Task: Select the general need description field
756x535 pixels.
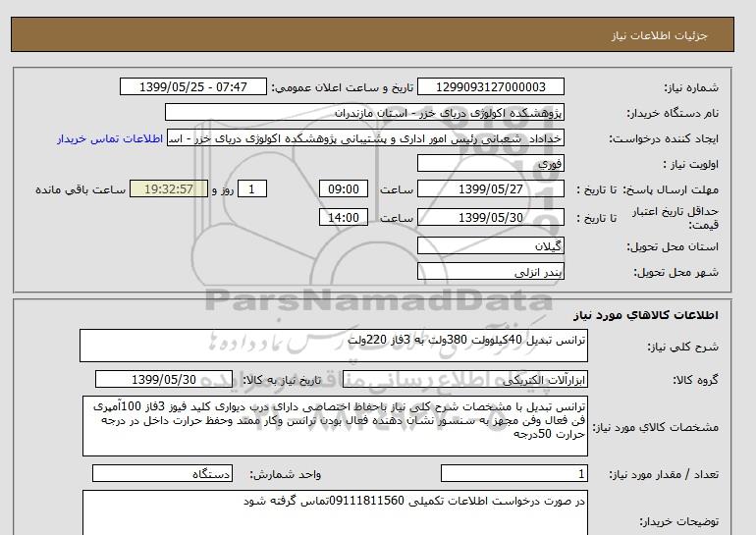Action: pyautogui.click(x=334, y=345)
